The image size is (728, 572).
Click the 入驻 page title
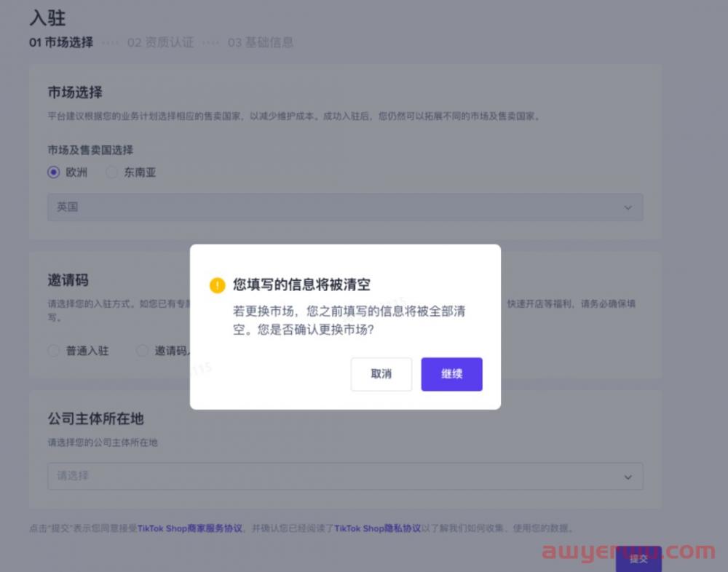pos(47,18)
